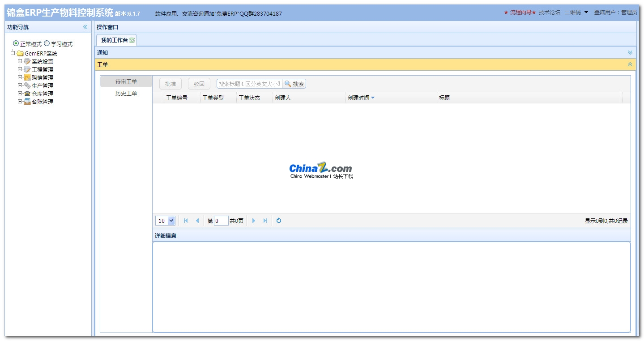The image size is (644, 341).
Task: Focus the 搜索标题 search input
Action: click(x=249, y=84)
